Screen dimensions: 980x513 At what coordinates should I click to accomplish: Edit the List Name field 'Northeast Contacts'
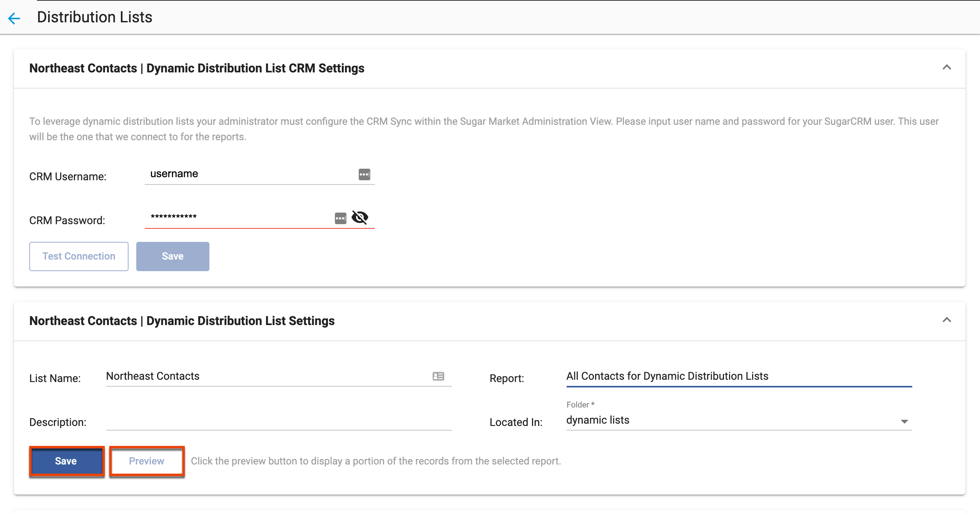(266, 376)
